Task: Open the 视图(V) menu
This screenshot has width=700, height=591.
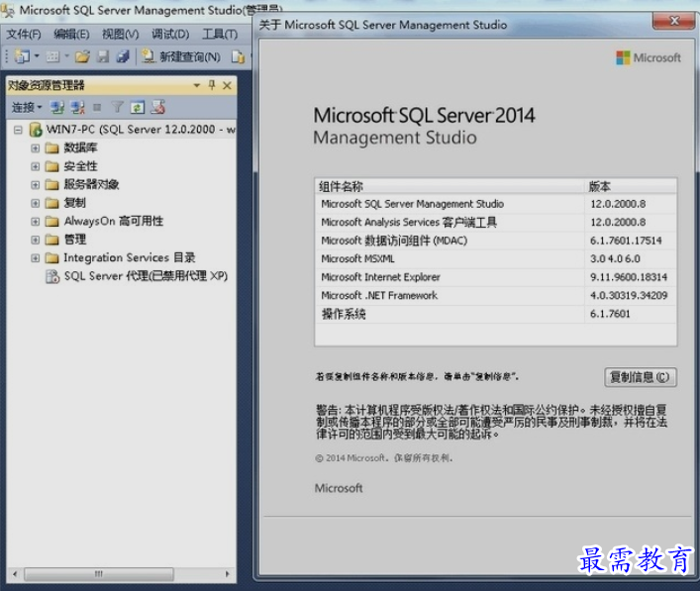Action: 120,35
